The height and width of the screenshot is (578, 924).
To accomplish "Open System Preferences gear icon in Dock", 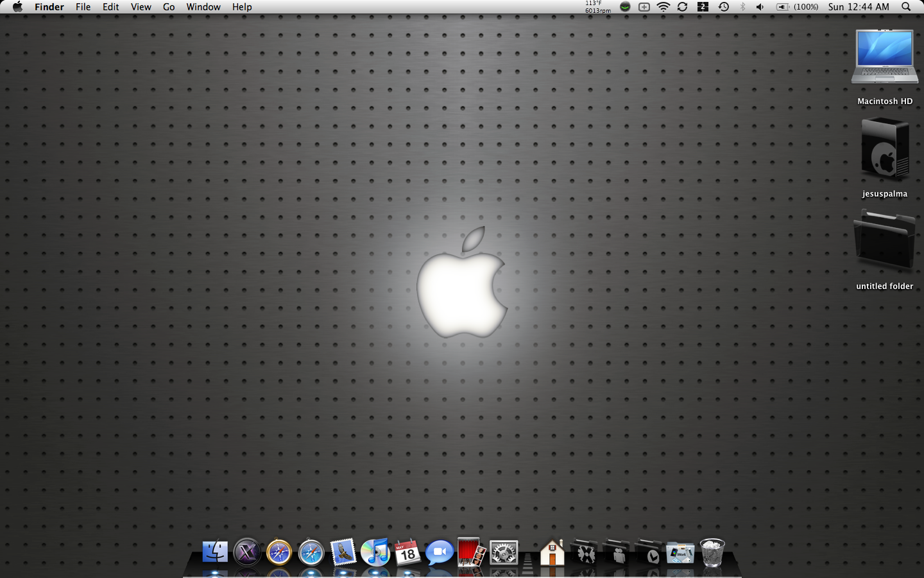I will pos(504,552).
